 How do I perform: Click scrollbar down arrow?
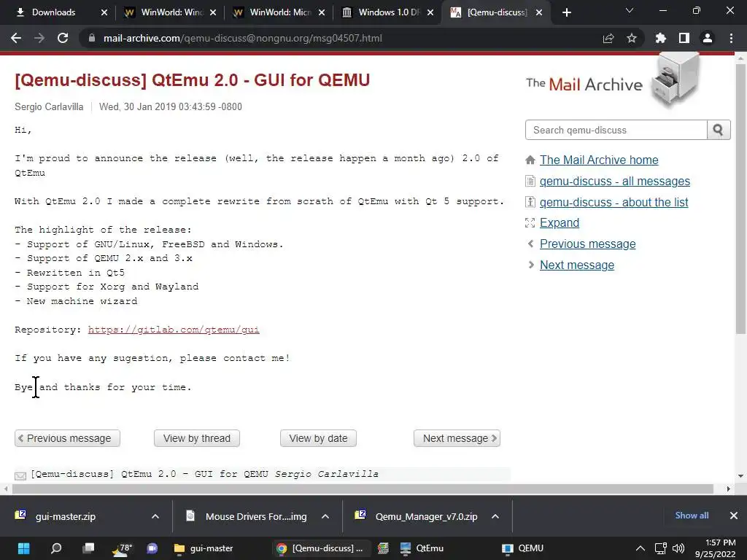coord(740,475)
